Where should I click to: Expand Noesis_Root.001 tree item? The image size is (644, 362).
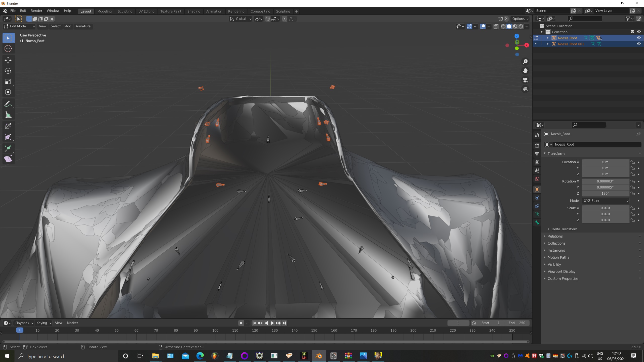click(548, 44)
